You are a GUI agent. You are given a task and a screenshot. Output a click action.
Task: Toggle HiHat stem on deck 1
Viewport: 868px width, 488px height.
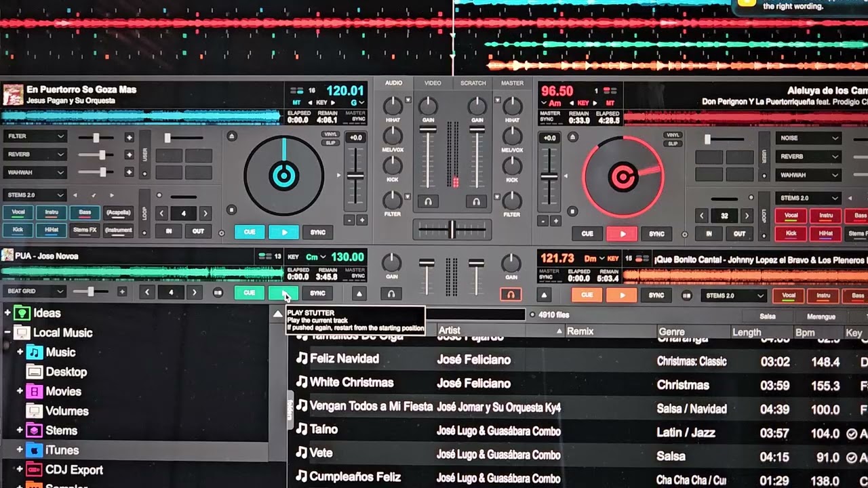(52, 230)
